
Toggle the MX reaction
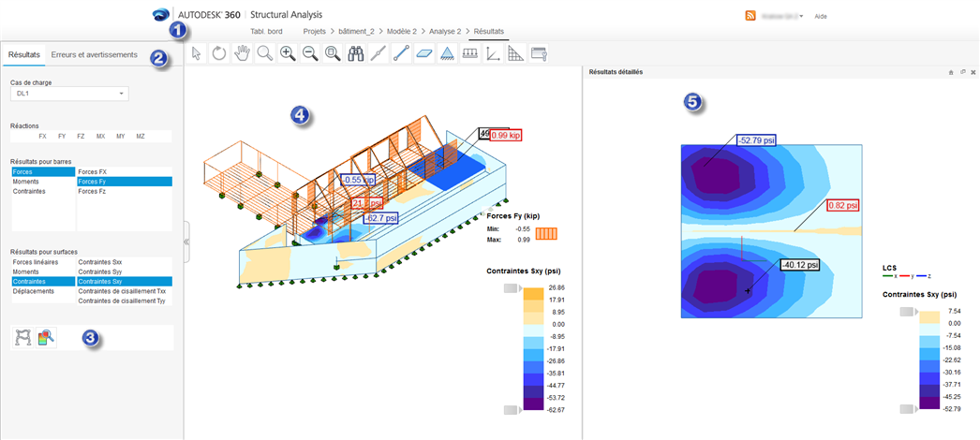tap(100, 136)
